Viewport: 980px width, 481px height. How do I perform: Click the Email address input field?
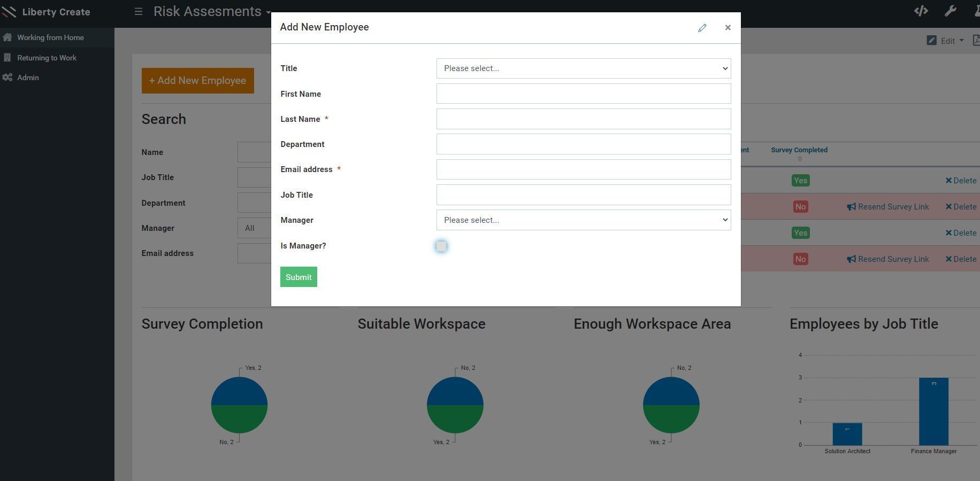pyautogui.click(x=583, y=169)
